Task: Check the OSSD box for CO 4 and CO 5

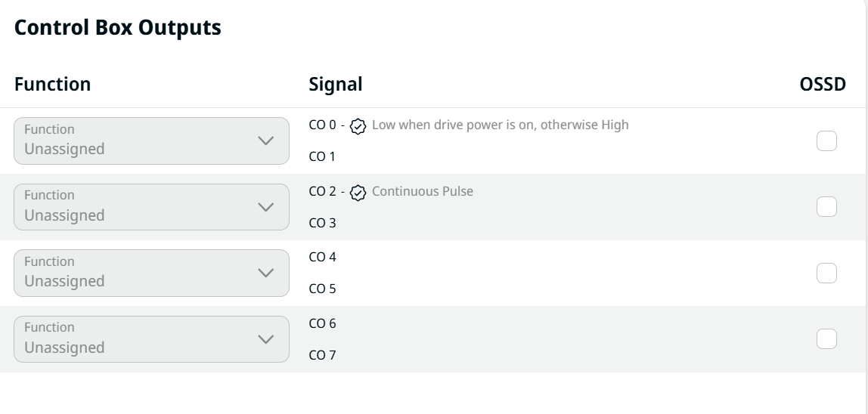Action: (826, 273)
